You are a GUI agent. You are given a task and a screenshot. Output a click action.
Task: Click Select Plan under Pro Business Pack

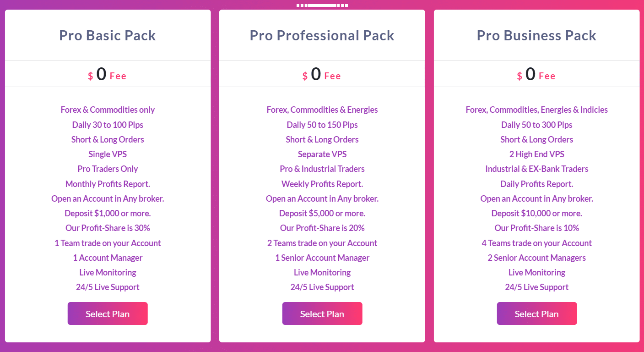click(536, 313)
